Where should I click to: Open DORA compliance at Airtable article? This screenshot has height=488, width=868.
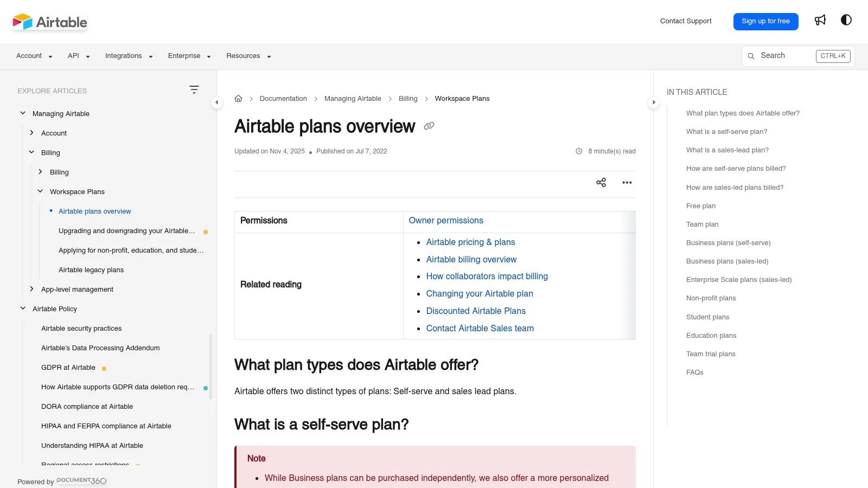point(87,407)
